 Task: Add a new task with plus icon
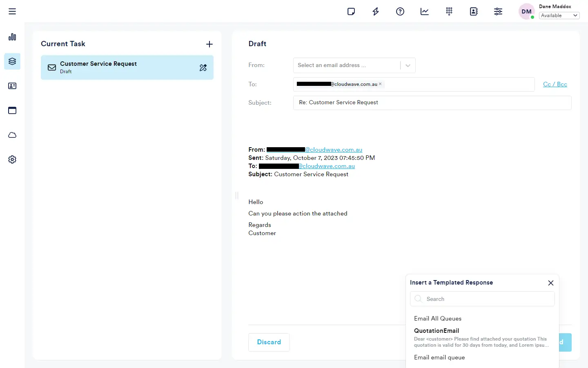(x=209, y=44)
